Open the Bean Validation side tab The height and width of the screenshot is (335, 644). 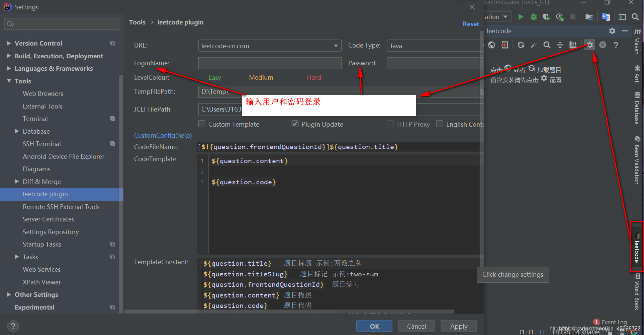637,160
